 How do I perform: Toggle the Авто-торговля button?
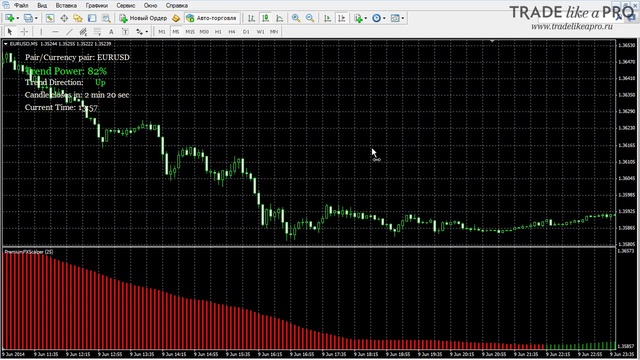tap(211, 18)
